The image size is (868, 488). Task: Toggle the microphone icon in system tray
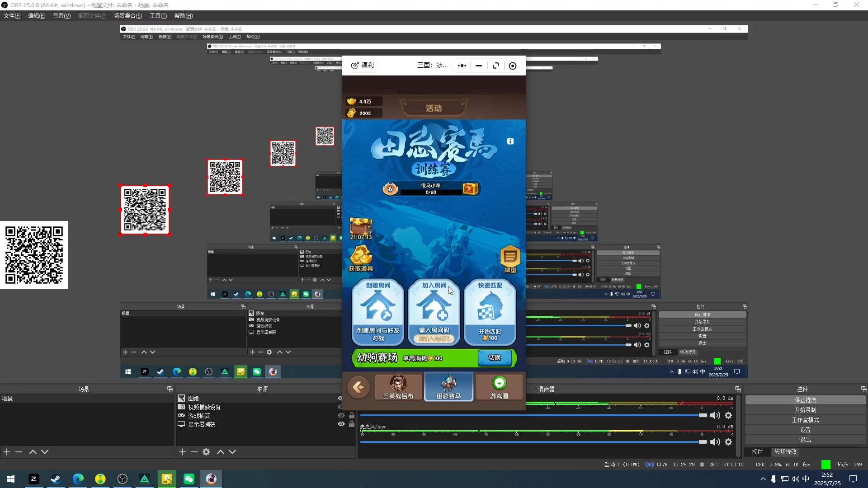pyautogui.click(x=774, y=479)
